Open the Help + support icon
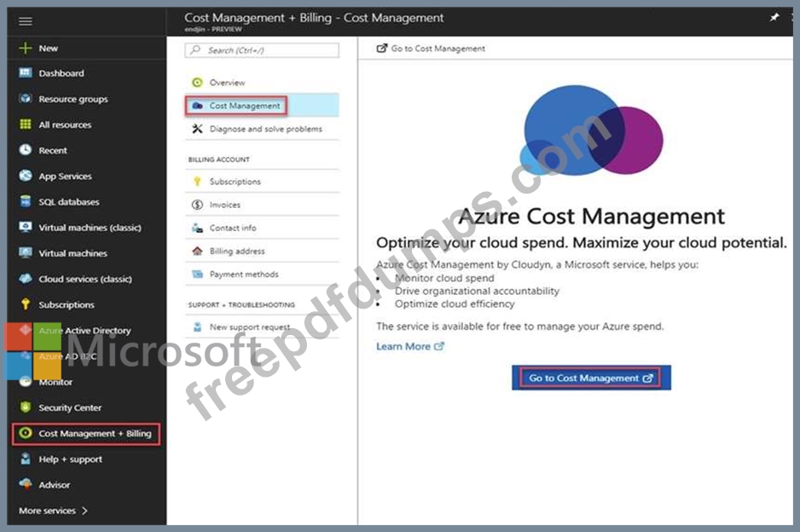800x532 pixels. 25,459
